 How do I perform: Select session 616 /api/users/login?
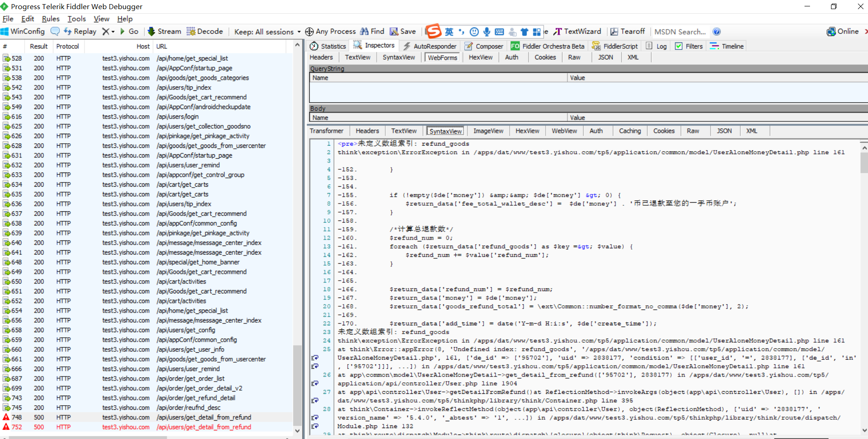146,116
